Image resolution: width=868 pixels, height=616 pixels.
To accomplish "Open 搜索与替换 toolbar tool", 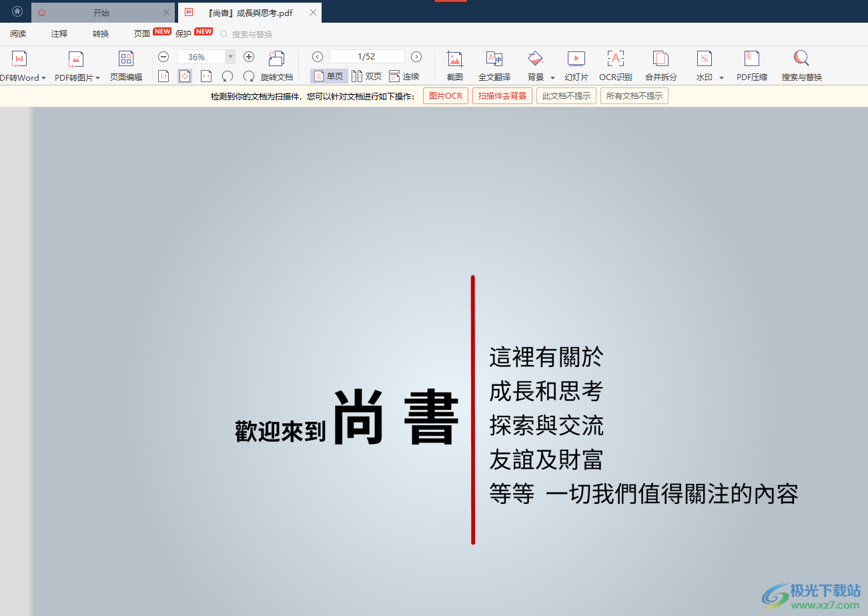I will pos(802,66).
